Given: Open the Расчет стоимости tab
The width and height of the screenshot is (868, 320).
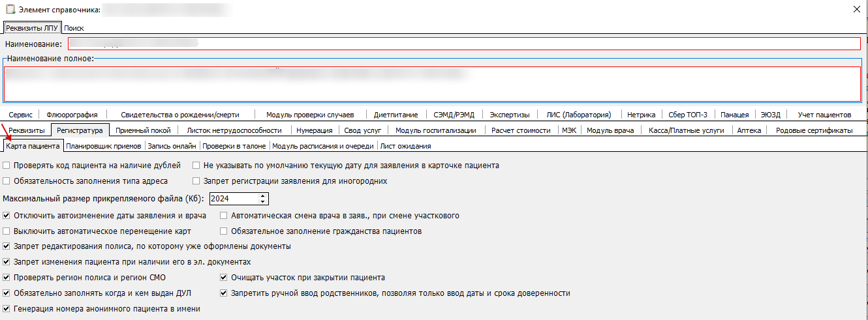Looking at the screenshot, I should pyautogui.click(x=521, y=130).
